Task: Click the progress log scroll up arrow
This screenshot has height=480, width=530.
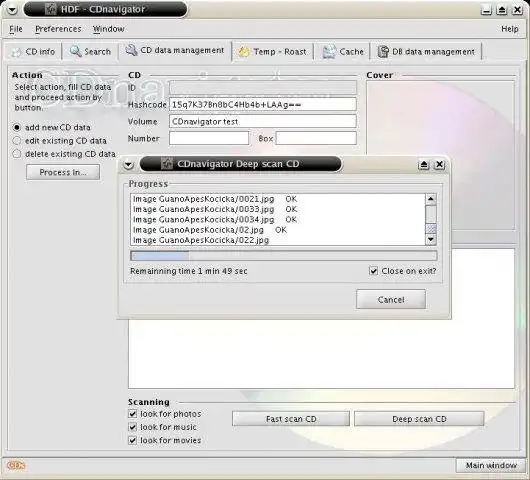Action: pos(431,199)
